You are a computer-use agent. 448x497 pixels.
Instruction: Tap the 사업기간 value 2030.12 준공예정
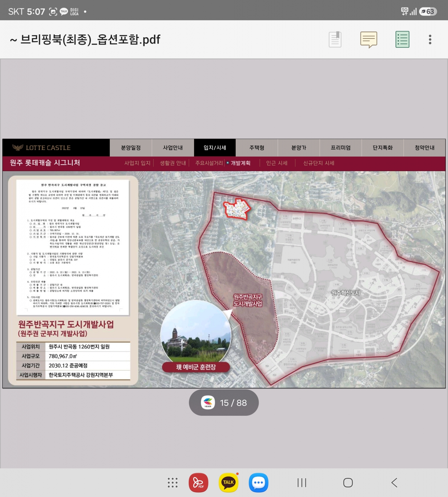point(68,366)
